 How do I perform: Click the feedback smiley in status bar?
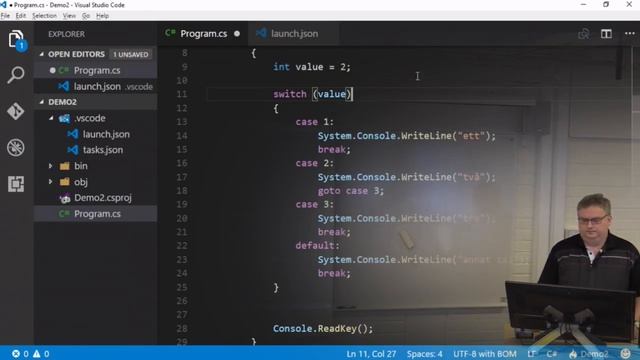point(625,353)
